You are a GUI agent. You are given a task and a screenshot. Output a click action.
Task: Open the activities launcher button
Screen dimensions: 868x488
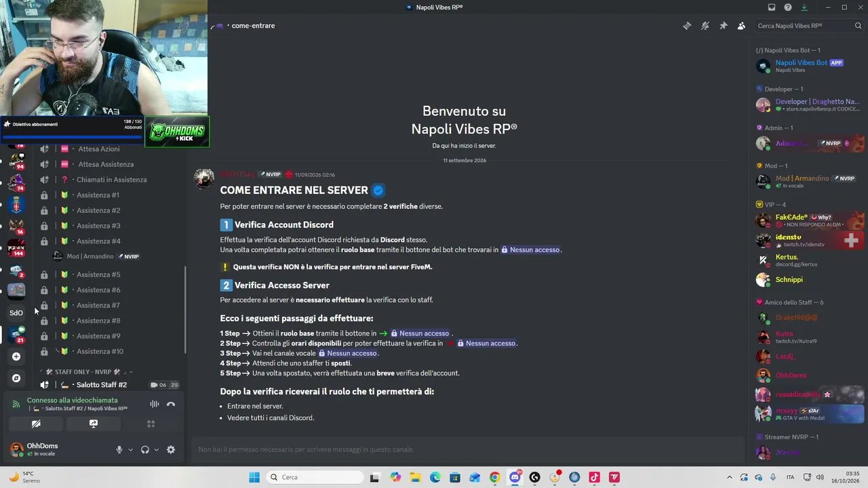(151, 424)
